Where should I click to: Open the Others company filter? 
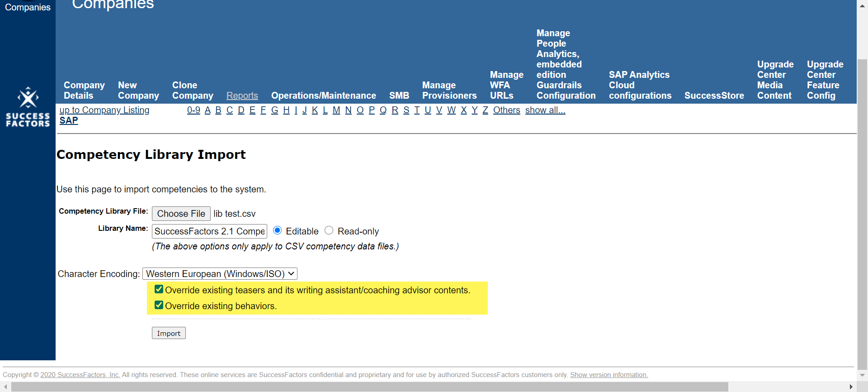[x=507, y=110]
